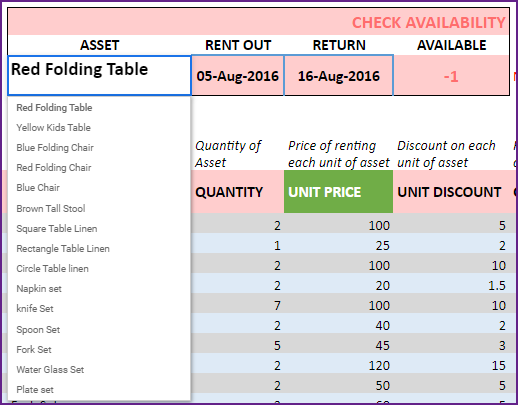The width and height of the screenshot is (518, 405).
Task: Select Plate set from list
Action: (99, 390)
